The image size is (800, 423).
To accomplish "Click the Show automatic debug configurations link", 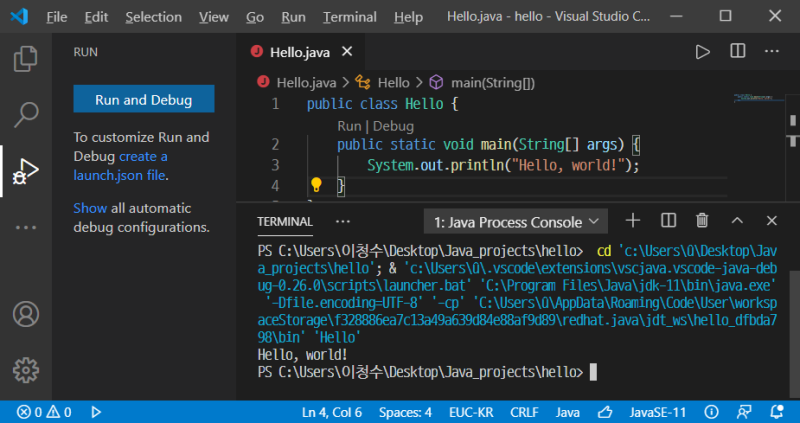I will pyautogui.click(x=89, y=208).
